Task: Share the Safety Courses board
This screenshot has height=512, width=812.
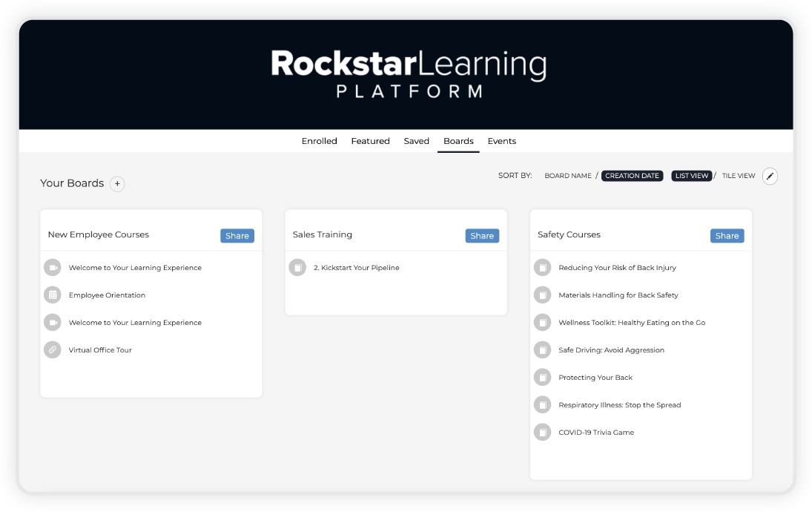Action: coord(727,236)
